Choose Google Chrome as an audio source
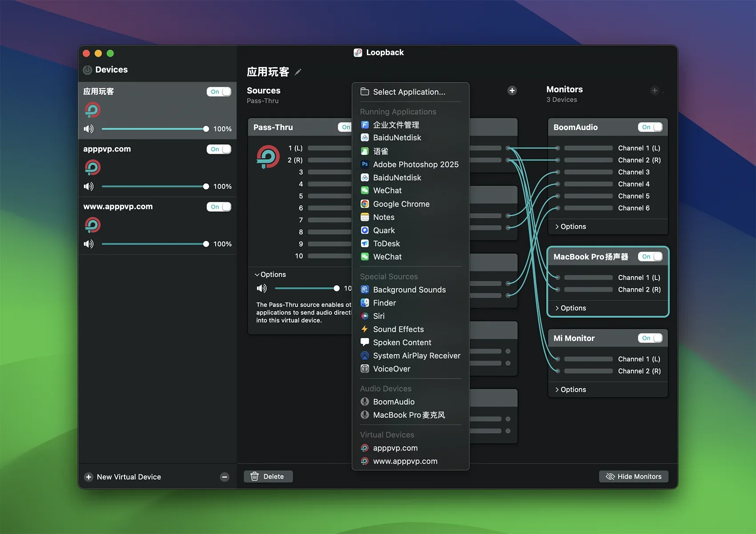This screenshot has width=756, height=534. pyautogui.click(x=410, y=204)
